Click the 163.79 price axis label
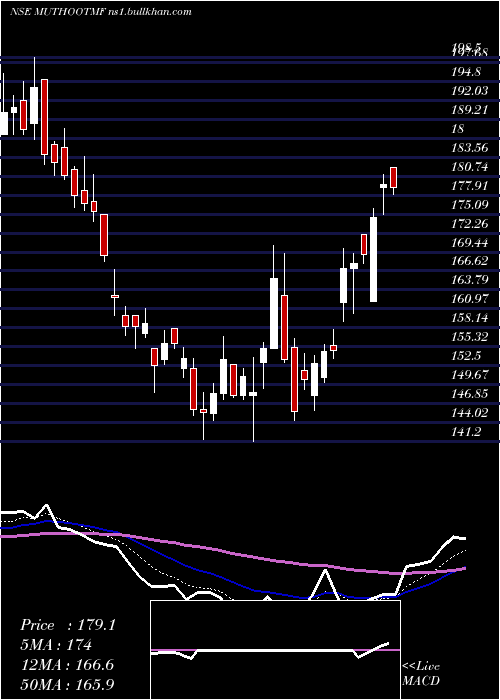500x700 pixels. coord(470,280)
